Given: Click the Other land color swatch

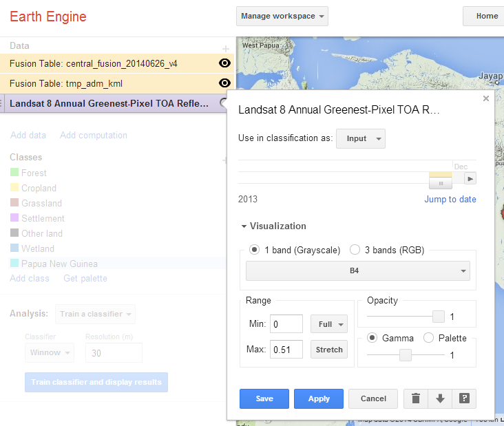Looking at the screenshot, I should [x=14, y=233].
